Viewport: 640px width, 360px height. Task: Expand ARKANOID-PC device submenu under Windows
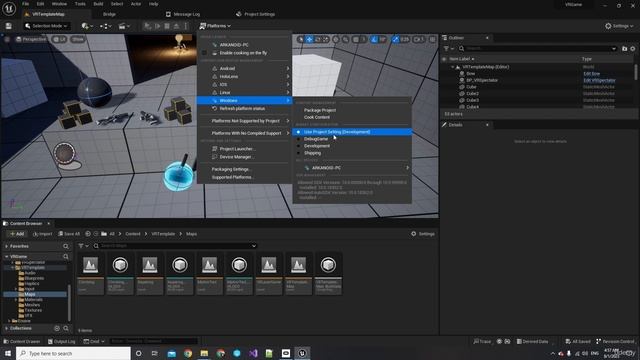coord(351,168)
